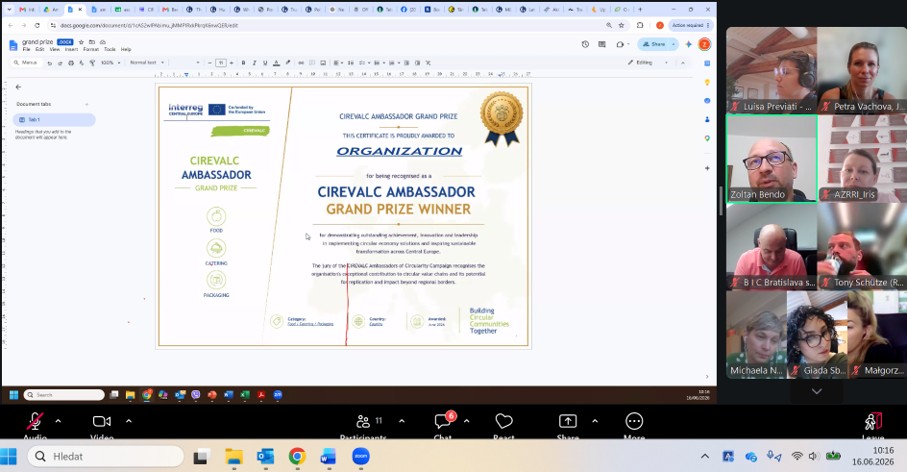The height and width of the screenshot is (472, 907).
Task: Click the Action required button in Chrome
Action: 691,25
